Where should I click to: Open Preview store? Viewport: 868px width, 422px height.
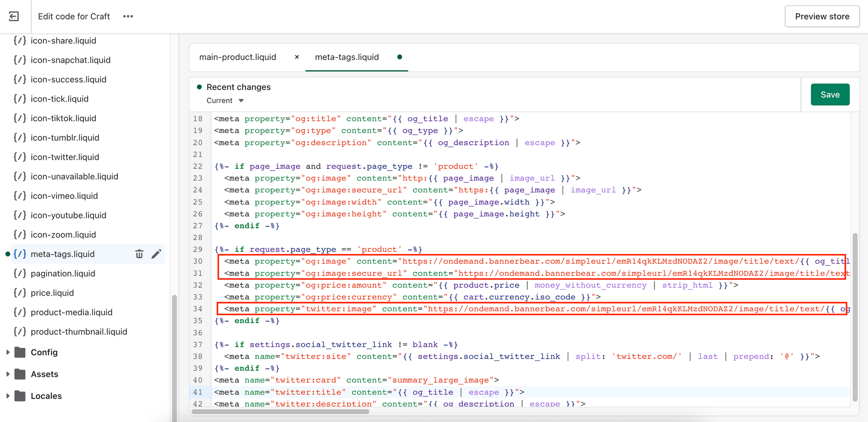tap(822, 16)
